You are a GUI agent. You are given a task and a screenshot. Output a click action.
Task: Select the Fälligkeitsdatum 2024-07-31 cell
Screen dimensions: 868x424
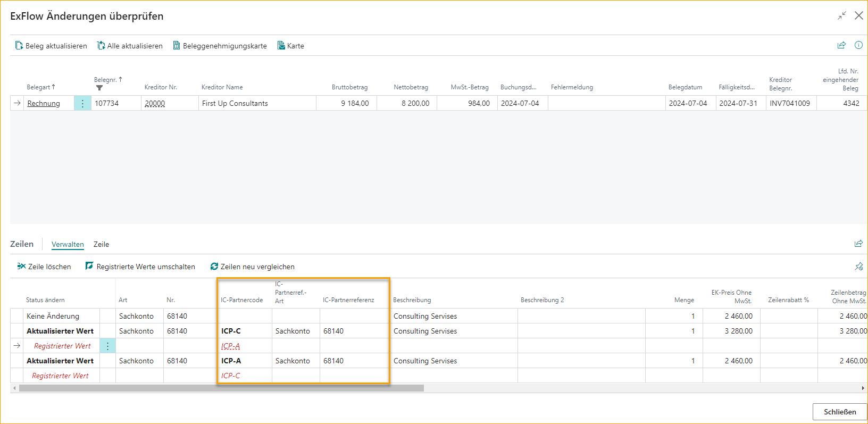[x=741, y=103]
